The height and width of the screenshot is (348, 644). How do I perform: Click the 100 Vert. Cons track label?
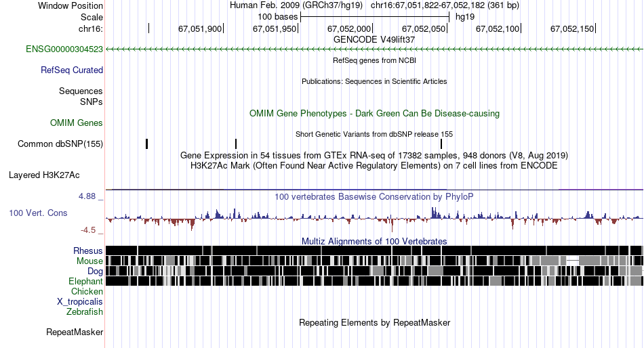click(38, 213)
